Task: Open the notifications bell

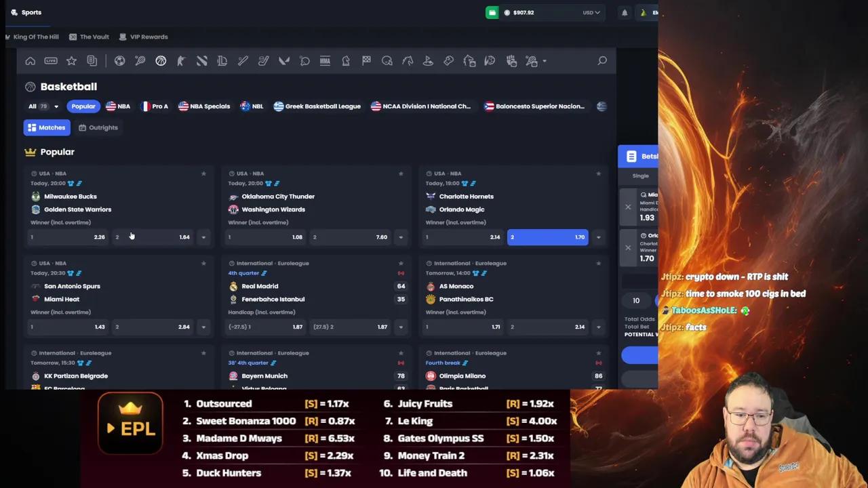Action: [x=625, y=12]
